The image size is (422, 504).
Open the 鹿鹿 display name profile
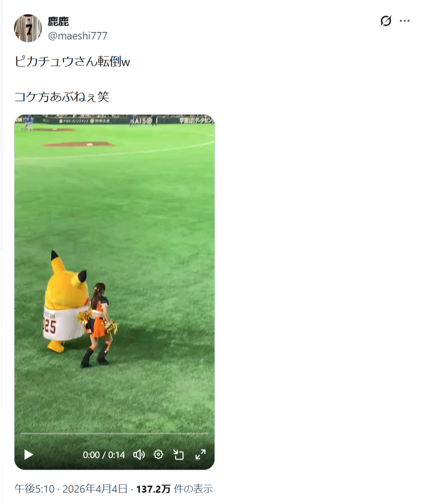click(x=58, y=21)
